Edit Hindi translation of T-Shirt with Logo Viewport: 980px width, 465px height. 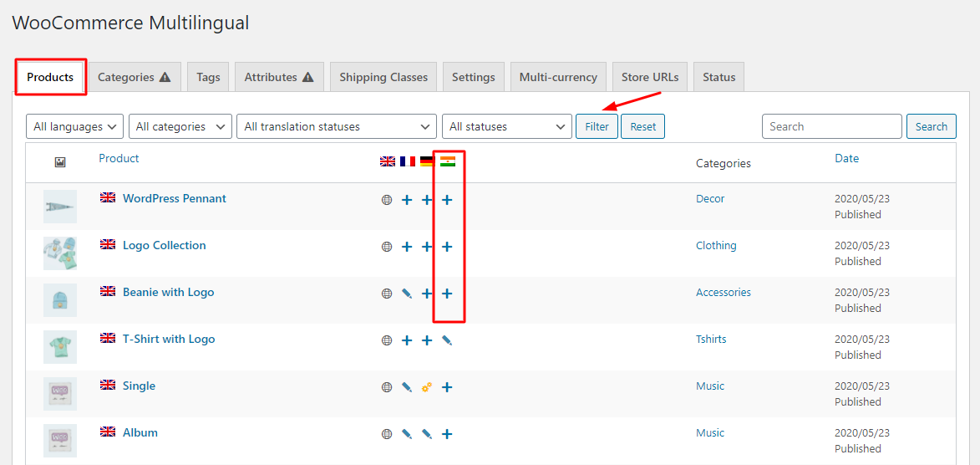447,340
